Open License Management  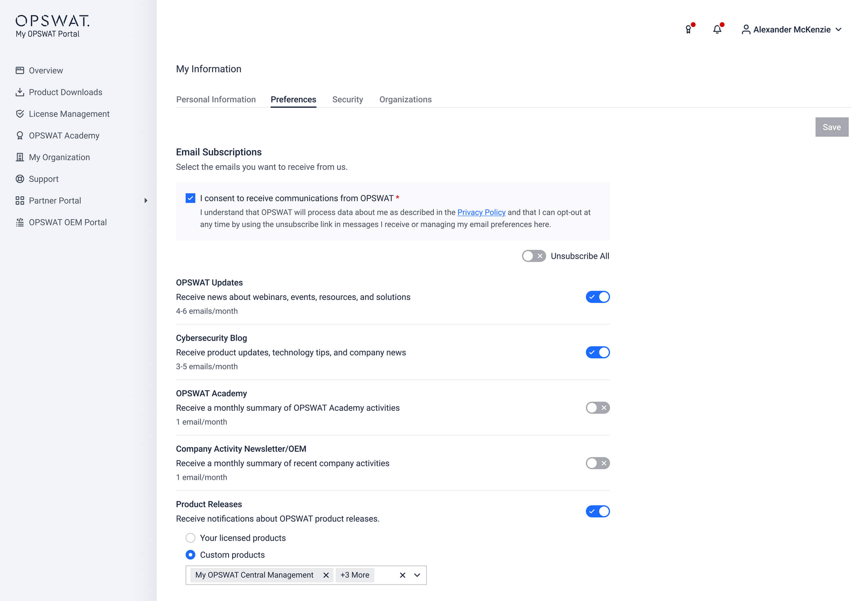[x=69, y=114]
